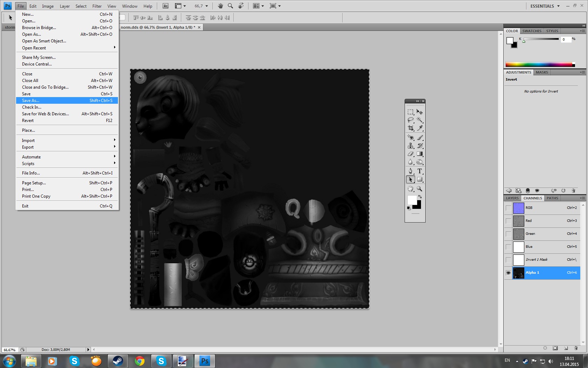Choose Save for Web & Devices...
The height and width of the screenshot is (368, 588).
[x=67, y=114]
